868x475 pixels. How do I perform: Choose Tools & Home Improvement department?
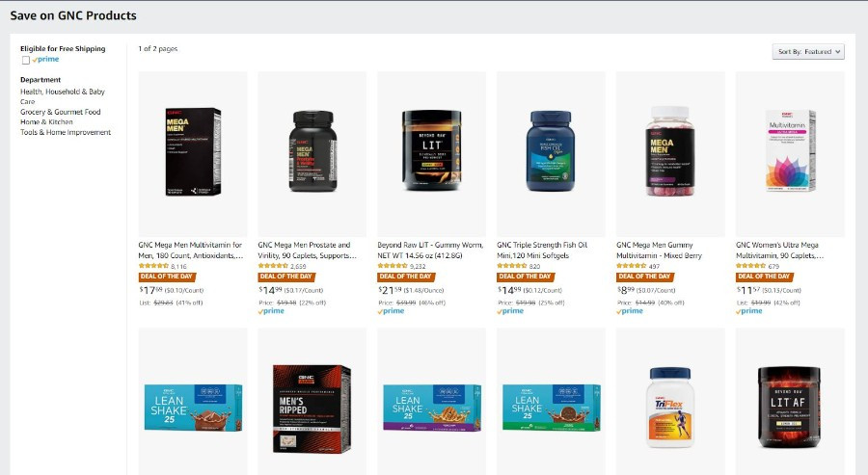[x=66, y=132]
